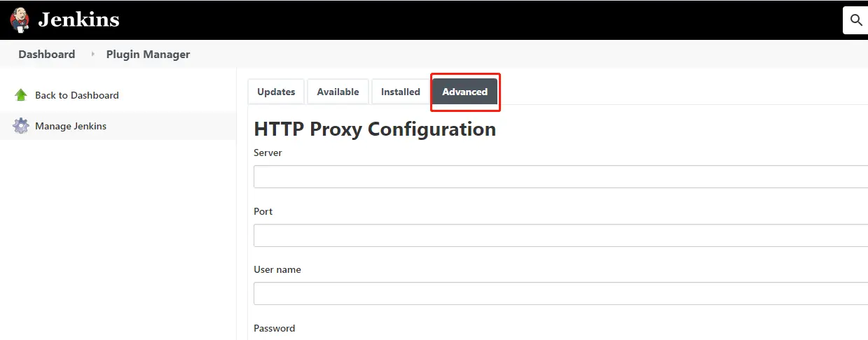
Task: Open Plugin Manager breadcrumb link
Action: [148, 54]
